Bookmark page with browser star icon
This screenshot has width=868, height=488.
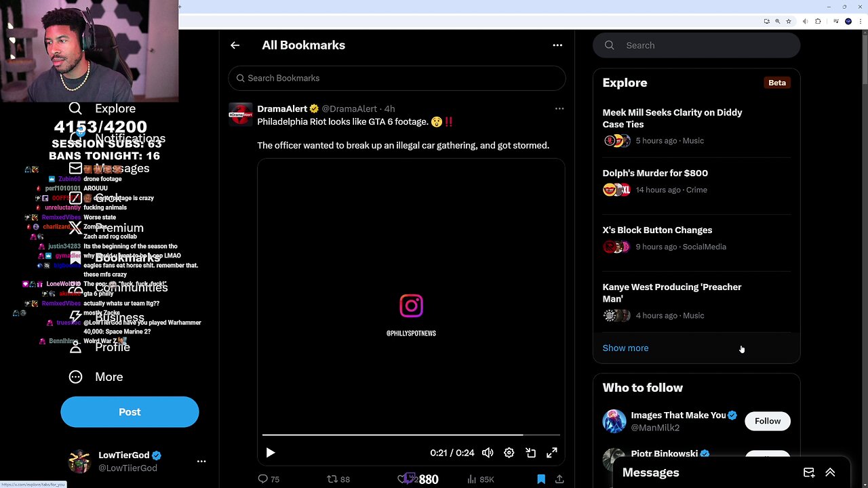pos(789,21)
